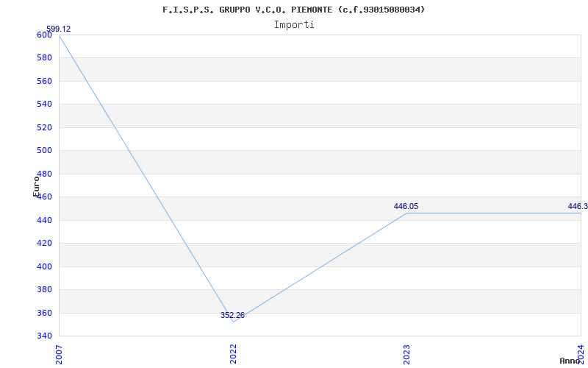Click the 460 y-axis tick label

(x=45, y=197)
